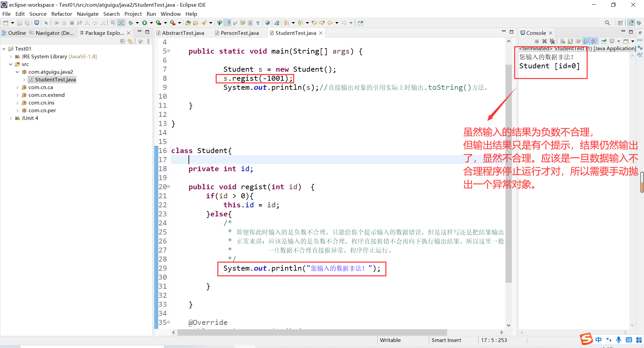Toggle Use Step Filters button

pyautogui.click(x=121, y=23)
